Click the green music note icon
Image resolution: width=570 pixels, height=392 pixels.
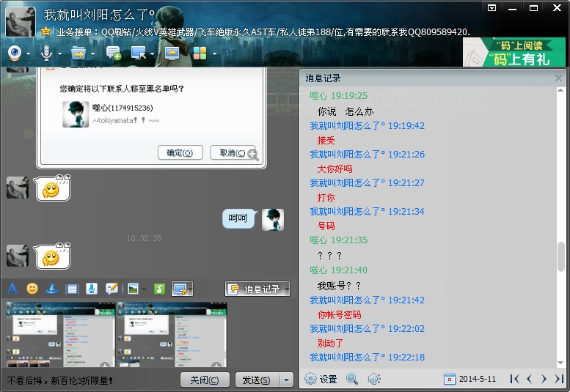click(x=159, y=289)
